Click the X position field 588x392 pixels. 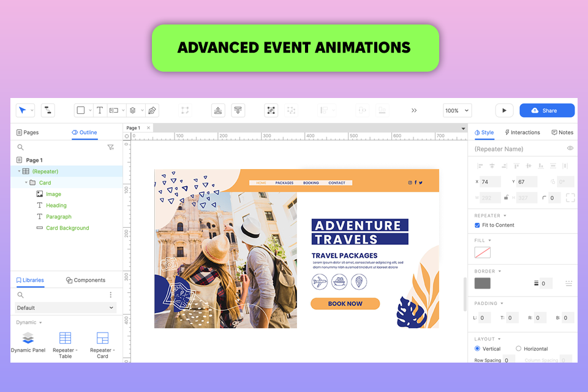click(490, 181)
